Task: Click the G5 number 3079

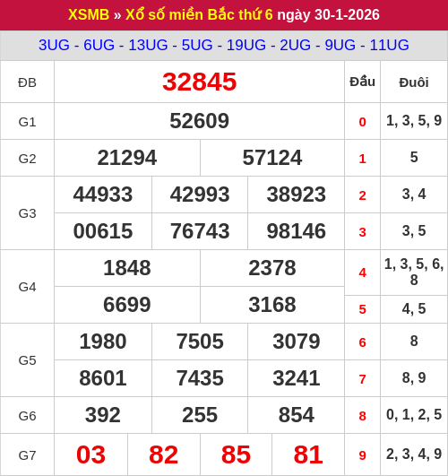Action: (297, 342)
